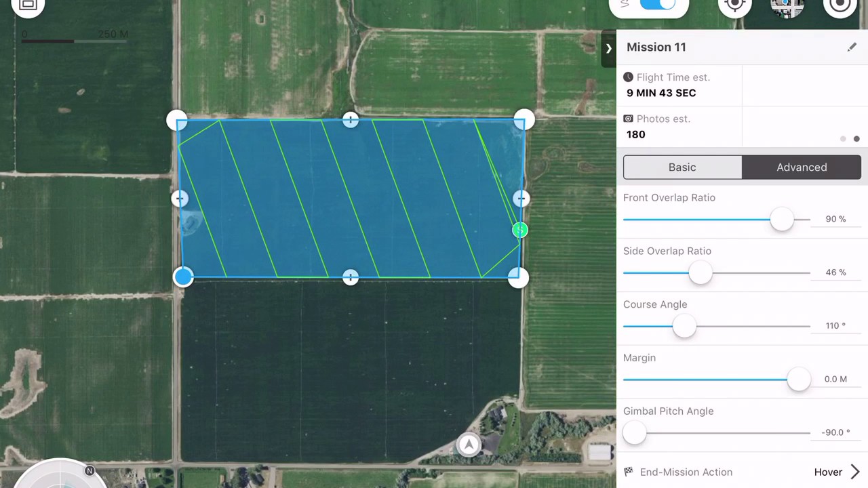
Task: Click the Margin 0.0 M value field
Action: tap(835, 379)
